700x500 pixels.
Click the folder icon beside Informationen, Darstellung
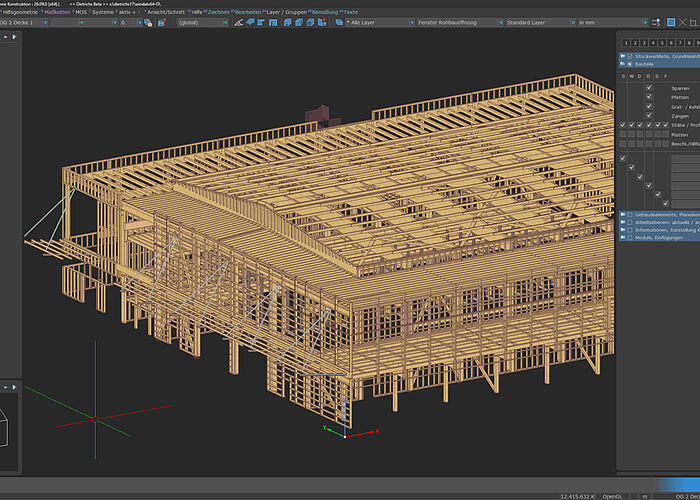pyautogui.click(x=622, y=230)
